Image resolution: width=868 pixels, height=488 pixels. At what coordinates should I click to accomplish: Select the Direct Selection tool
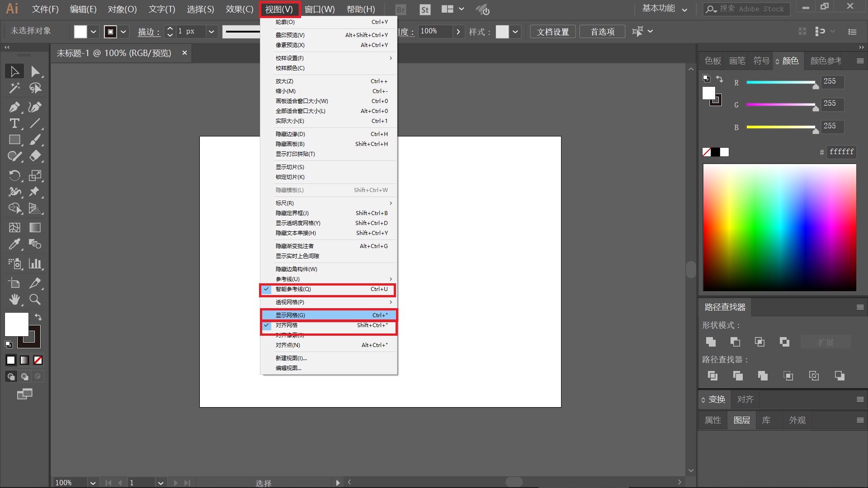(35, 71)
